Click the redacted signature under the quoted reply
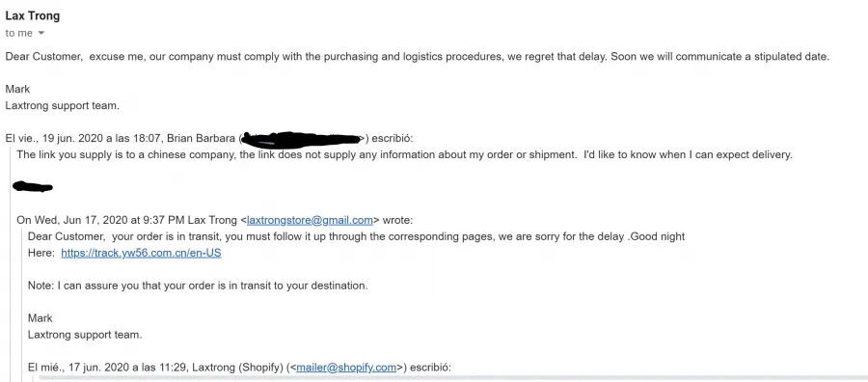868x382 pixels. 33,187
